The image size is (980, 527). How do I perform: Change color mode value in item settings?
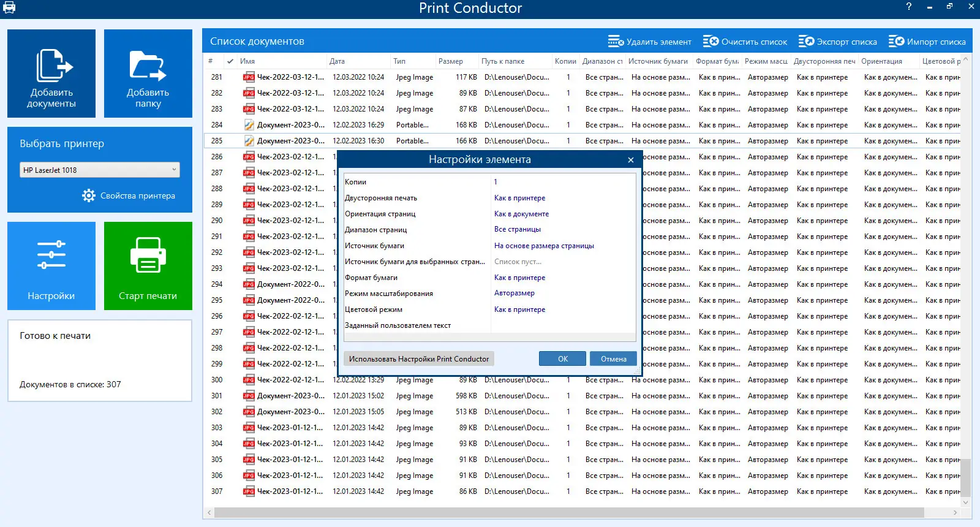tap(519, 309)
